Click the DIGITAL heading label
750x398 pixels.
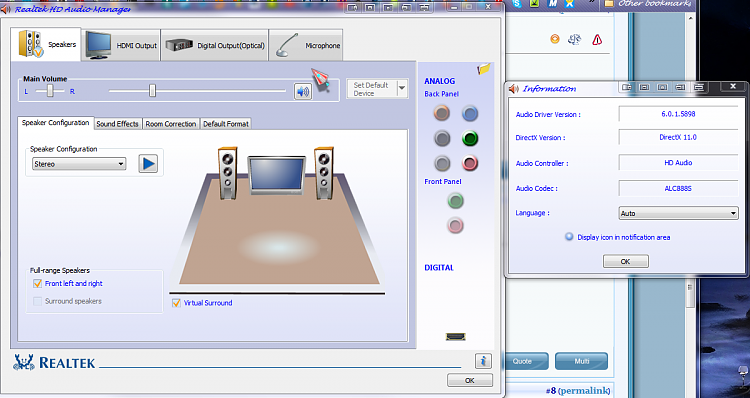[439, 267]
